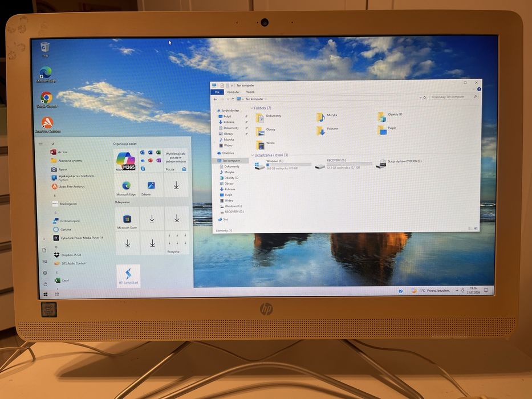Launch Access from the Start app list
This screenshot has height=399, width=532.
(x=59, y=152)
